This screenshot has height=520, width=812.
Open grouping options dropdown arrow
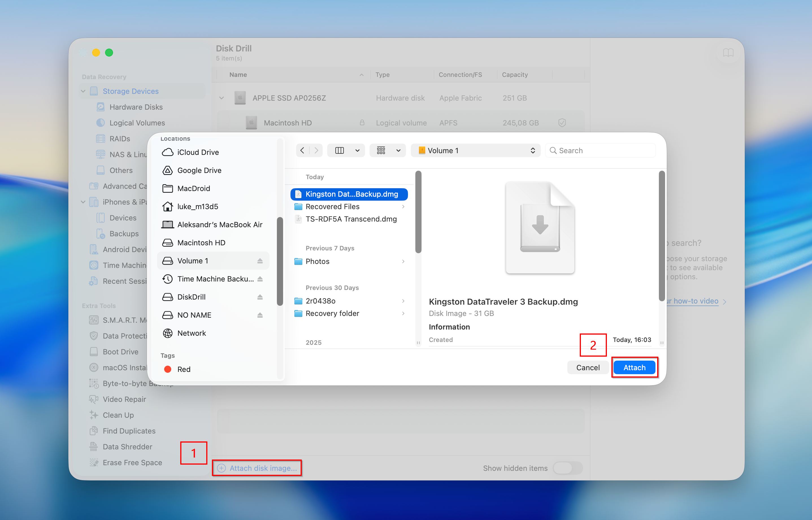(x=398, y=151)
